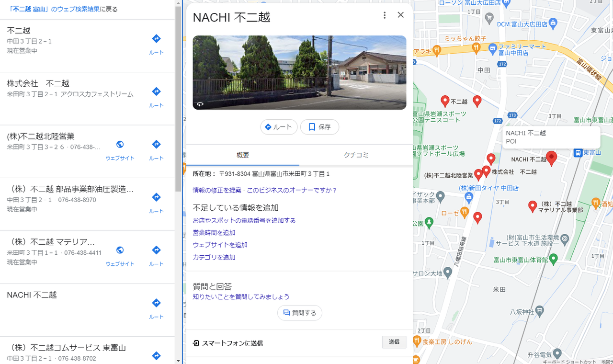This screenshot has width=613, height=364.
Task: Select result (株)不二越北陸営業 in list
Action: 87,151
